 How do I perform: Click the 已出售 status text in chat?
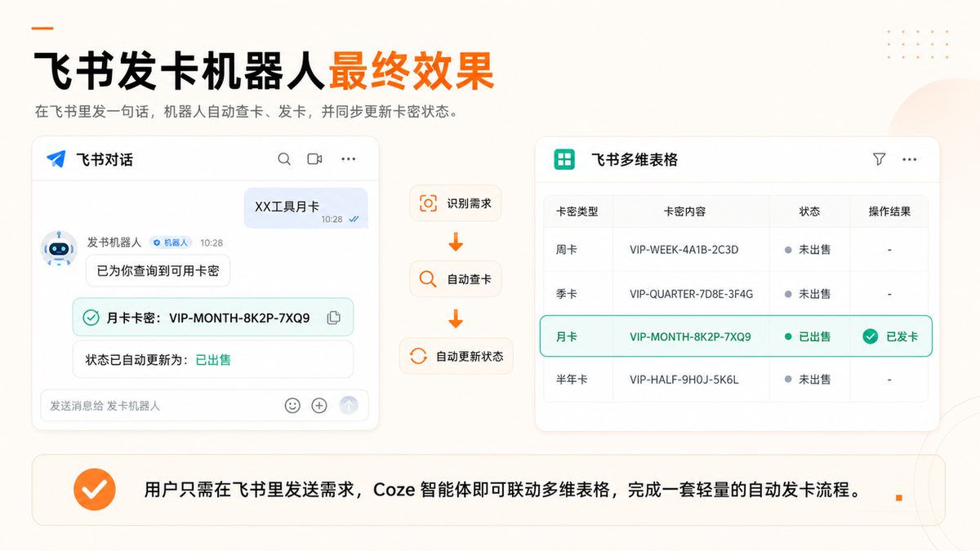(213, 359)
